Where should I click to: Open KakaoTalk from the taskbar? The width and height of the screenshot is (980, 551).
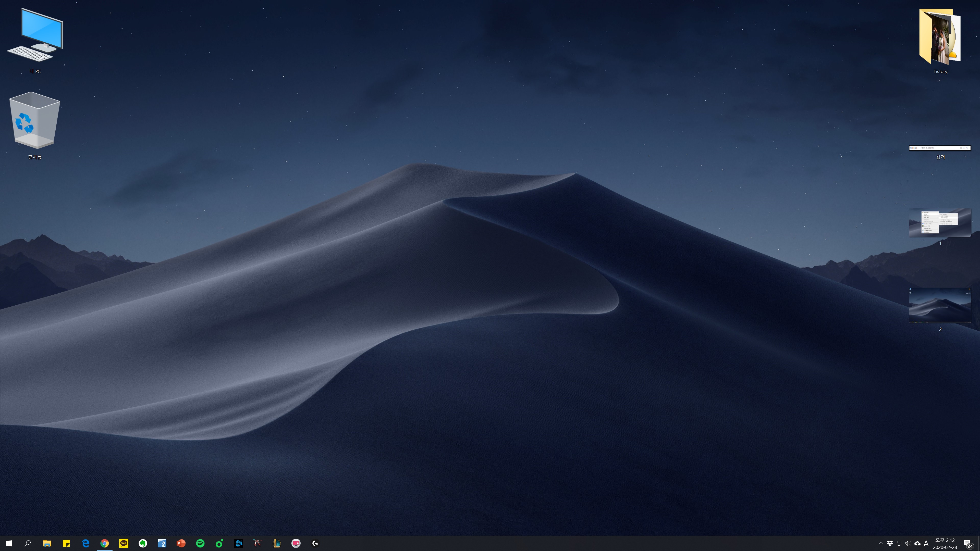click(x=124, y=543)
